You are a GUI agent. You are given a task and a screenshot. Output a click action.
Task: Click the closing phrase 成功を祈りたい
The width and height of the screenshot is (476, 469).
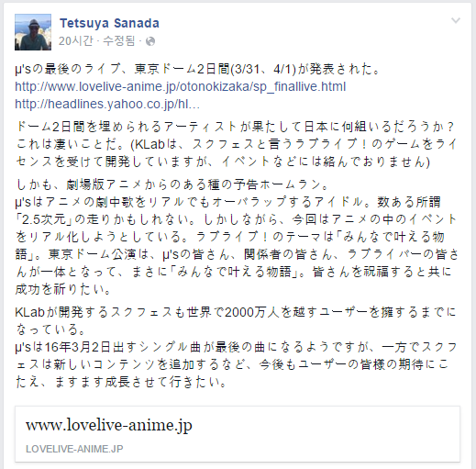pyautogui.click(x=62, y=289)
